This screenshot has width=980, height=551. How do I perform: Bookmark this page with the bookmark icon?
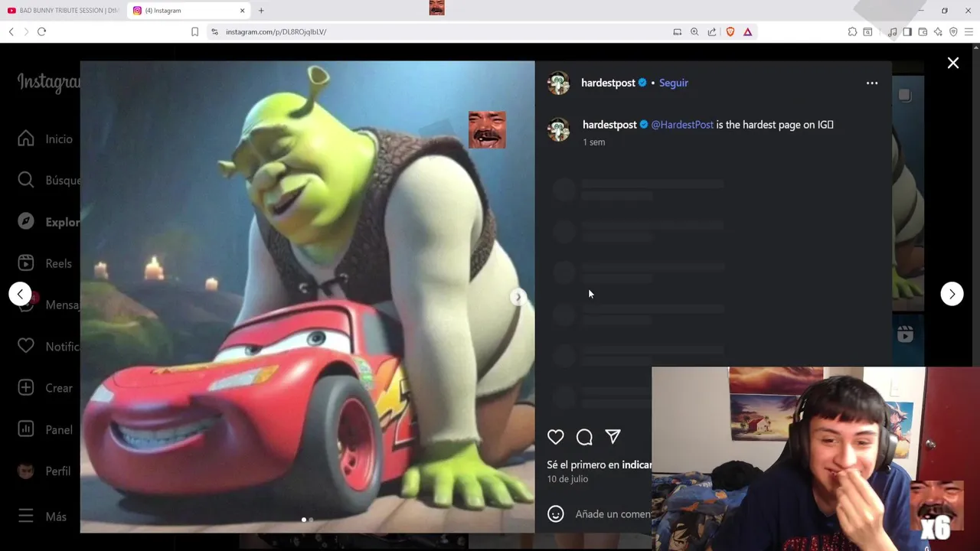(x=194, y=31)
